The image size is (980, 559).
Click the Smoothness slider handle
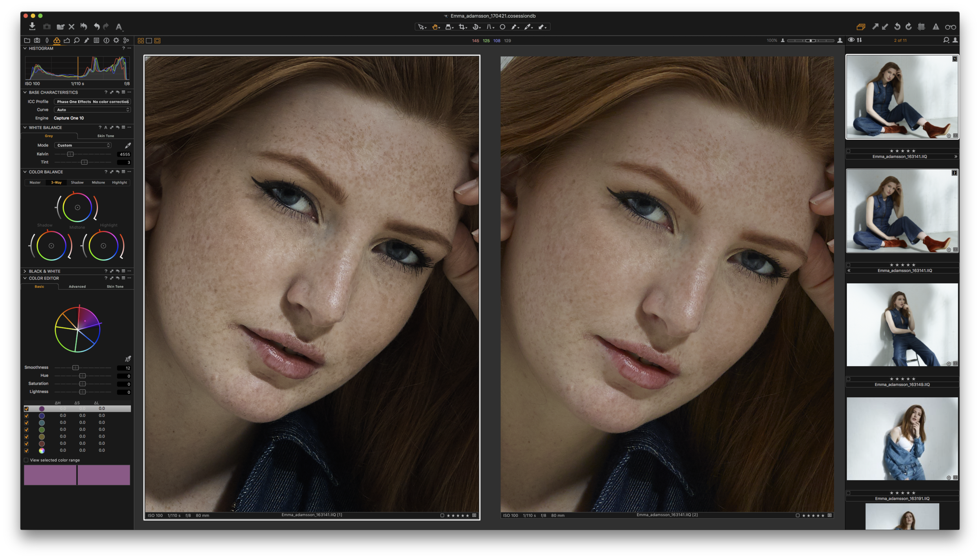[x=75, y=368]
